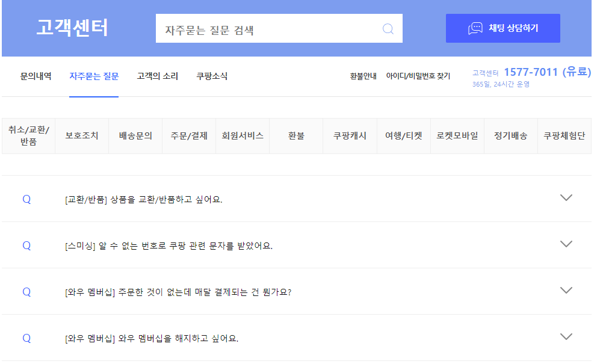The width and height of the screenshot is (600, 364).
Task: Click the Q icon beside the 교환/반품 question
Action: 26,199
